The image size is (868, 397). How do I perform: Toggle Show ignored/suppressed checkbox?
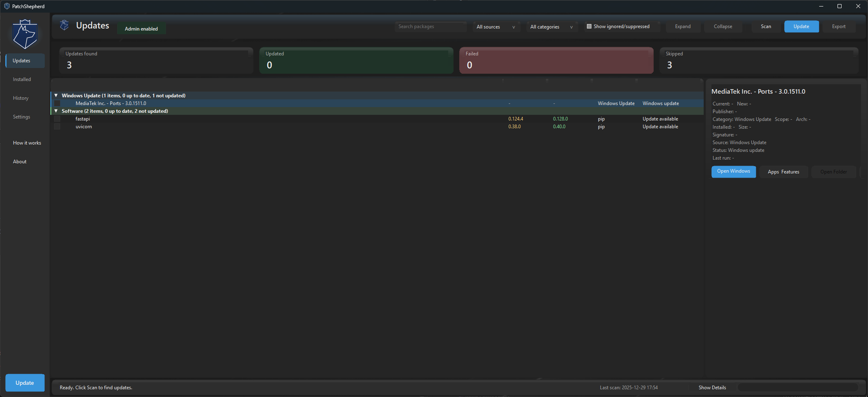pos(589,26)
